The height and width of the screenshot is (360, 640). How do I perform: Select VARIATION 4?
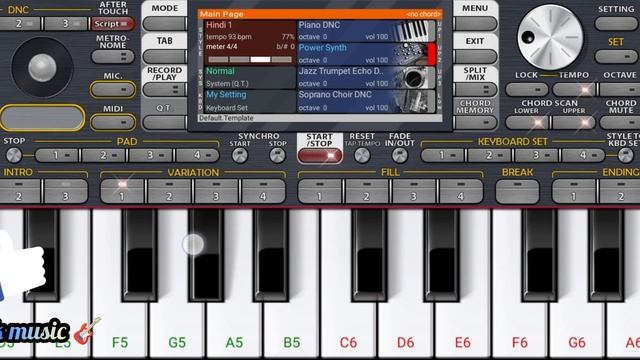263,191
